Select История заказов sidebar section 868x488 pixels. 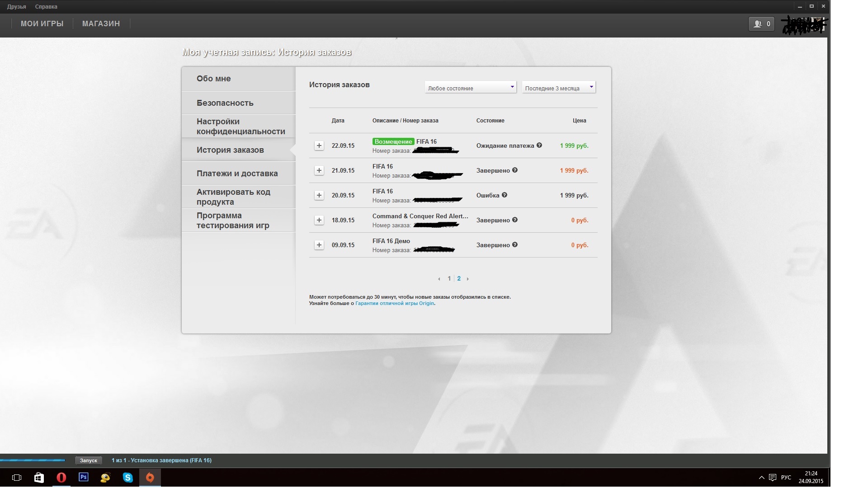pos(239,150)
